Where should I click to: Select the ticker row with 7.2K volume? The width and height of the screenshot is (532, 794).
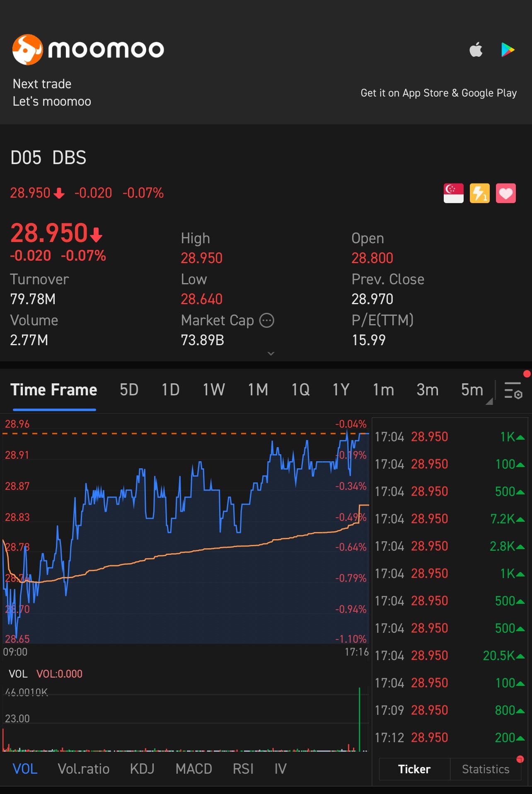pyautogui.click(x=450, y=518)
